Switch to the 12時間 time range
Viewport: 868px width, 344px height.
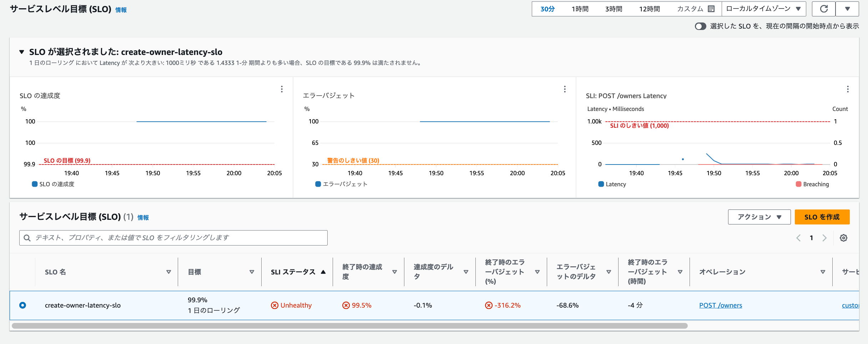(649, 9)
